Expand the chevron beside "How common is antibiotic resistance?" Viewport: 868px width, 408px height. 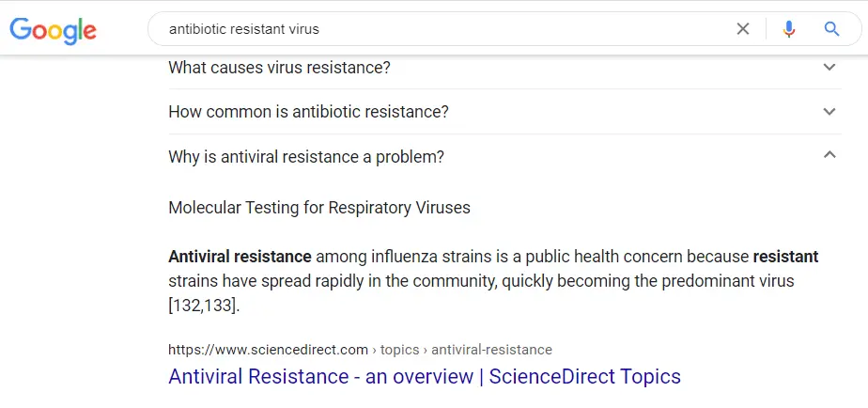click(x=829, y=112)
